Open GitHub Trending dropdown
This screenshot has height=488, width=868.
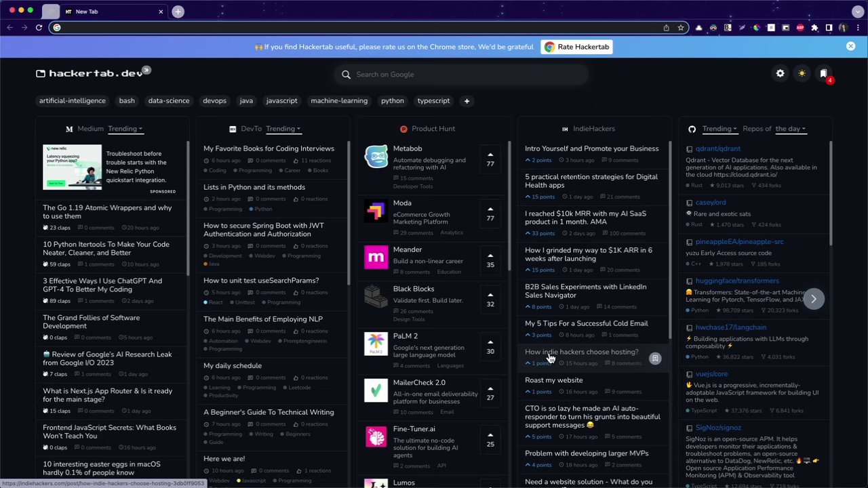[x=719, y=129]
